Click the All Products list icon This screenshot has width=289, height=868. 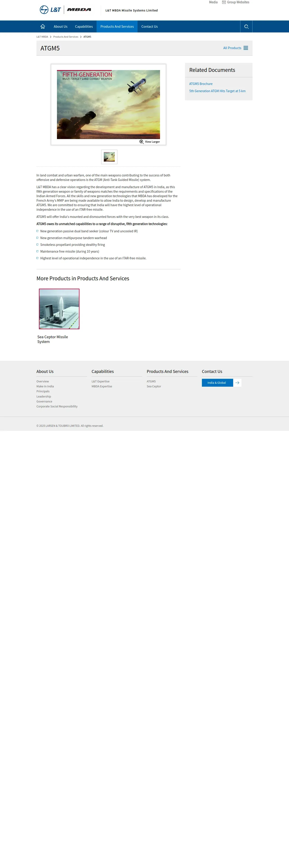coord(246,48)
